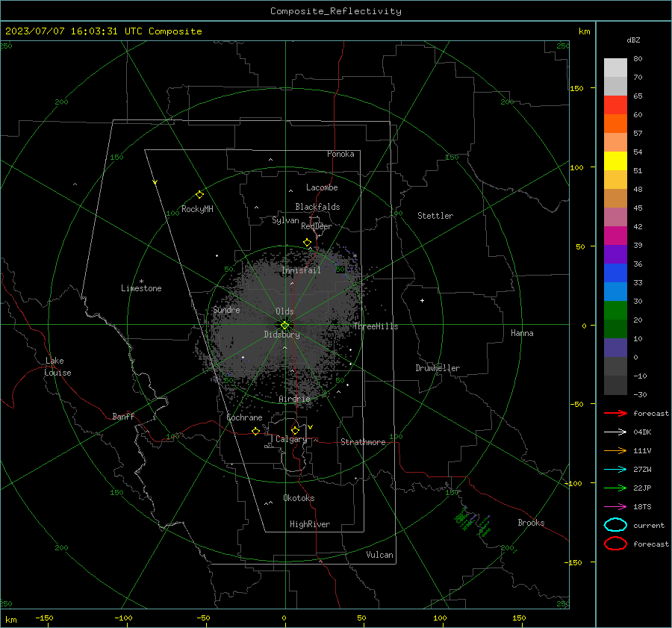This screenshot has width=672, height=628.
Task: Click the Banff town label
Action: tap(123, 417)
